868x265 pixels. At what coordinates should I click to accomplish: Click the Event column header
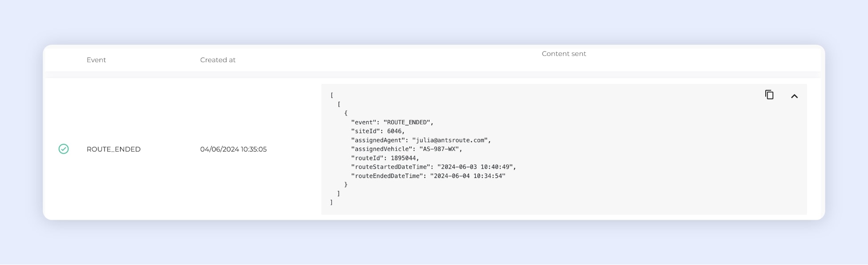coord(96,60)
